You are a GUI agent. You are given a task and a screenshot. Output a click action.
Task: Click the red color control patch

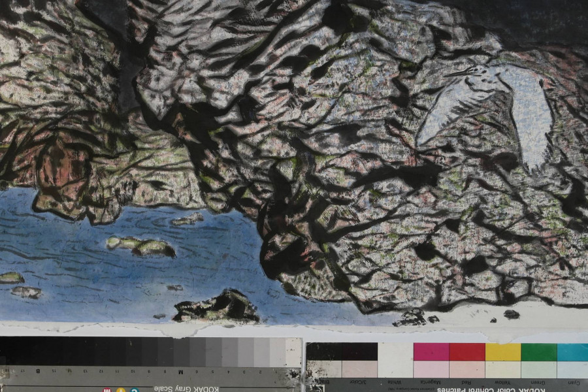(x=467, y=352)
